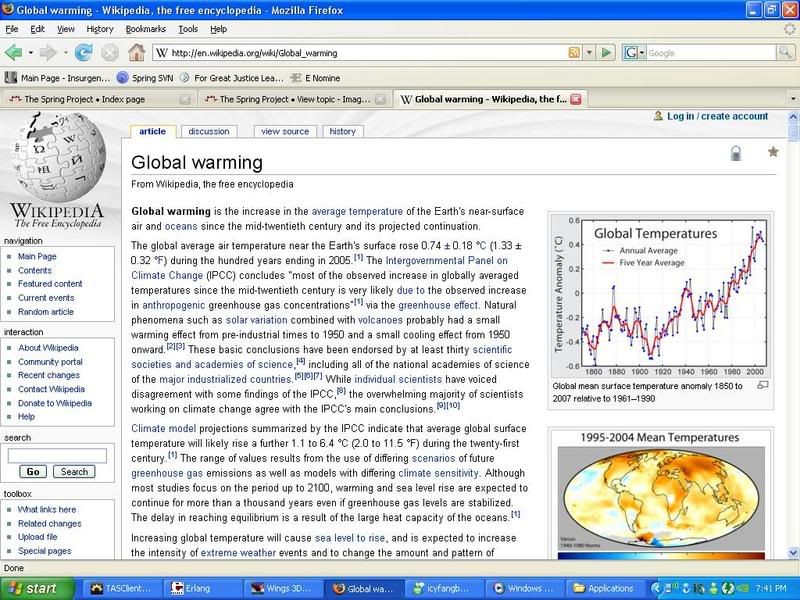Image resolution: width=800 pixels, height=600 pixels.
Task: Open the Edit menu
Action: (37, 29)
